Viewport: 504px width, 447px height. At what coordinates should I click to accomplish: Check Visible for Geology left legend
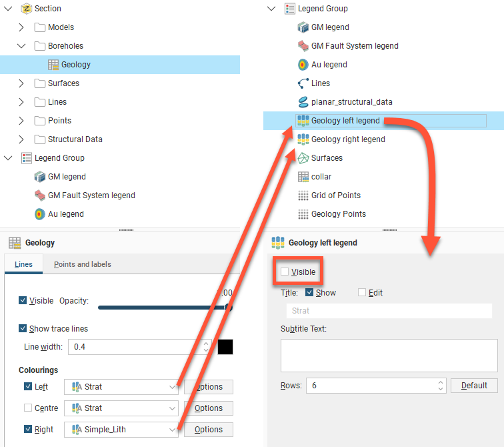(285, 272)
